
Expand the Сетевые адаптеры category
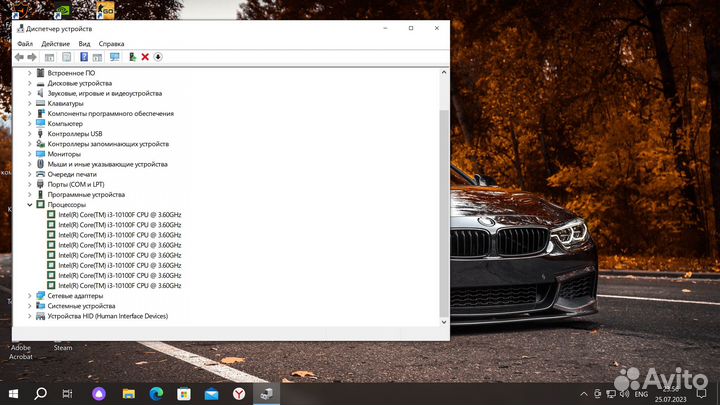tap(29, 296)
